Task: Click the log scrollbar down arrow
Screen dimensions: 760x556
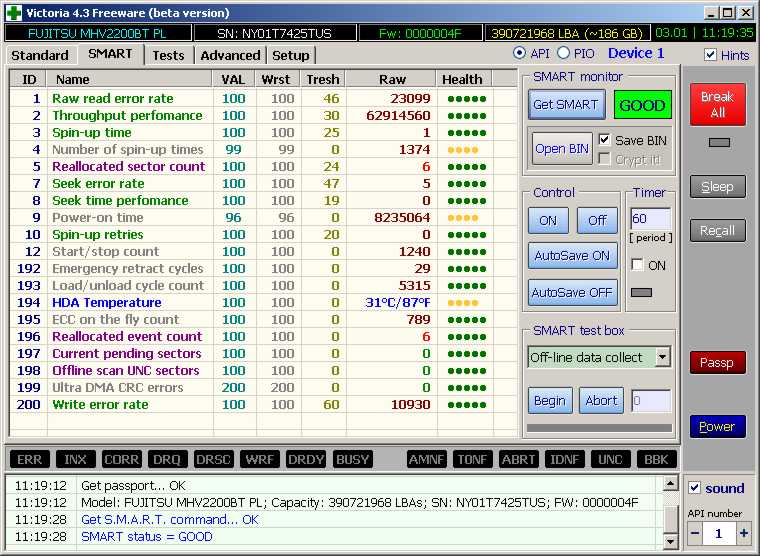Action: [670, 540]
